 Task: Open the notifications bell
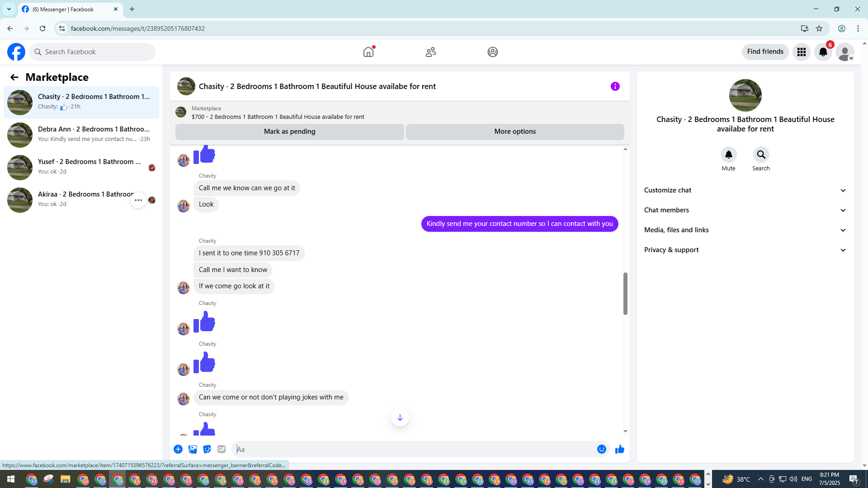[x=823, y=52]
